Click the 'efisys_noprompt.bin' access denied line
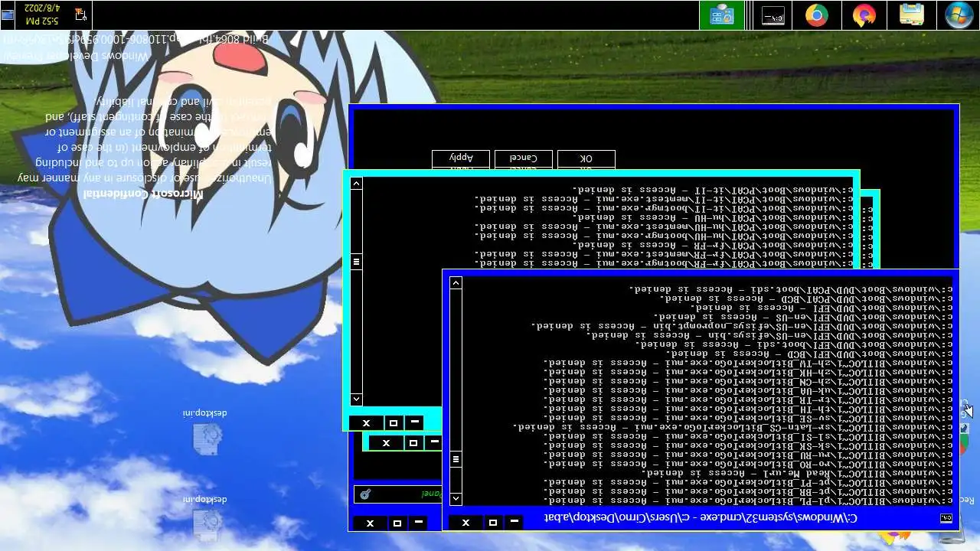Viewport: 980px width, 551px height. pyautogui.click(x=743, y=325)
